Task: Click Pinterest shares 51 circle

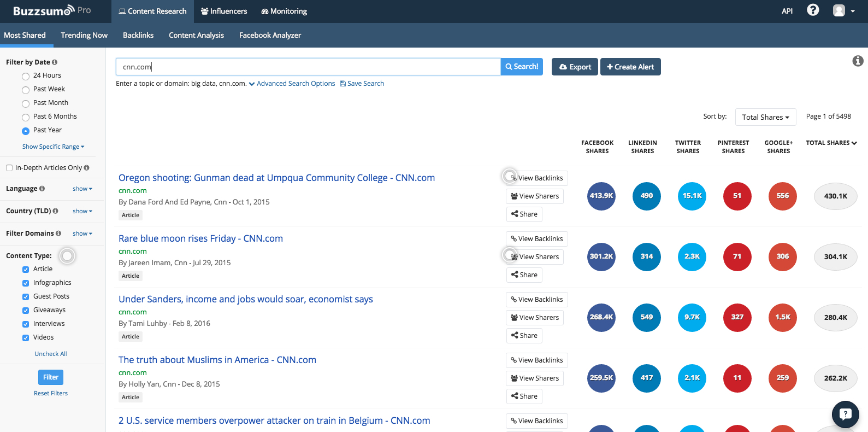Action: (x=737, y=196)
